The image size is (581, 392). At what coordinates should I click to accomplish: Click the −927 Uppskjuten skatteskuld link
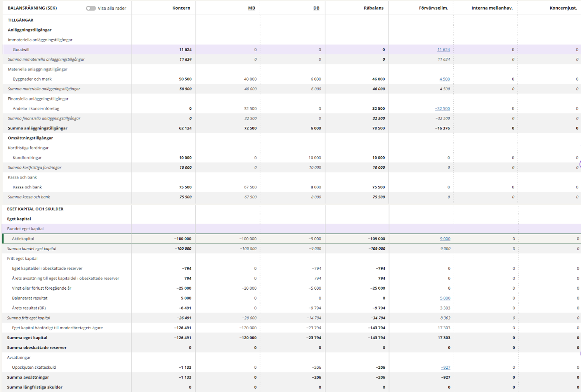[x=445, y=368]
